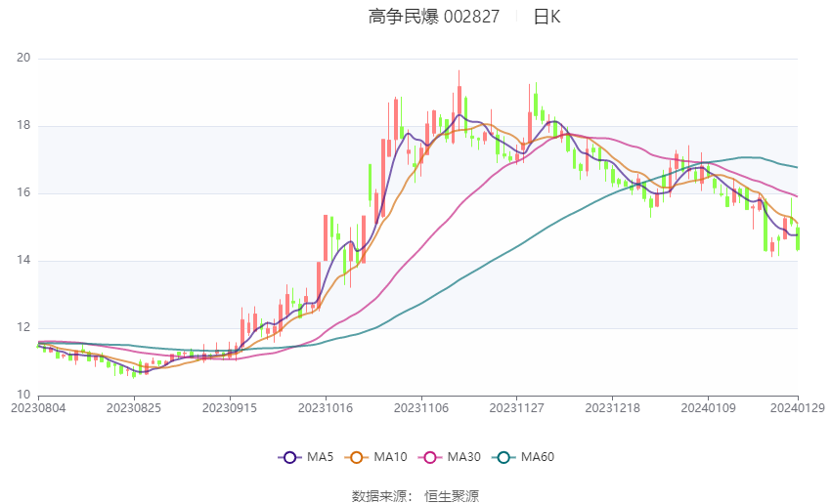Click x-axis date label 20230804
Viewport: 831px width, 504px height.
[38, 408]
